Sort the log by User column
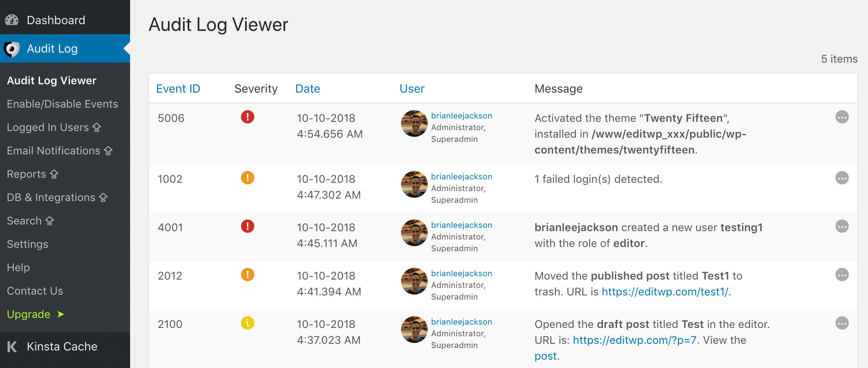The width and height of the screenshot is (868, 368). (x=411, y=88)
